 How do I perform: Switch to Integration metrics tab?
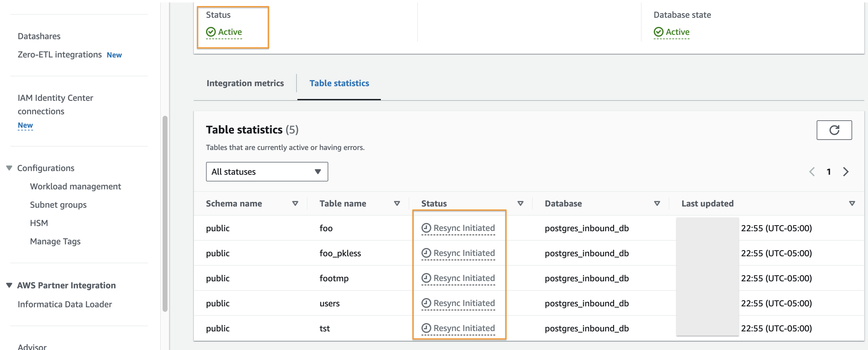(245, 83)
